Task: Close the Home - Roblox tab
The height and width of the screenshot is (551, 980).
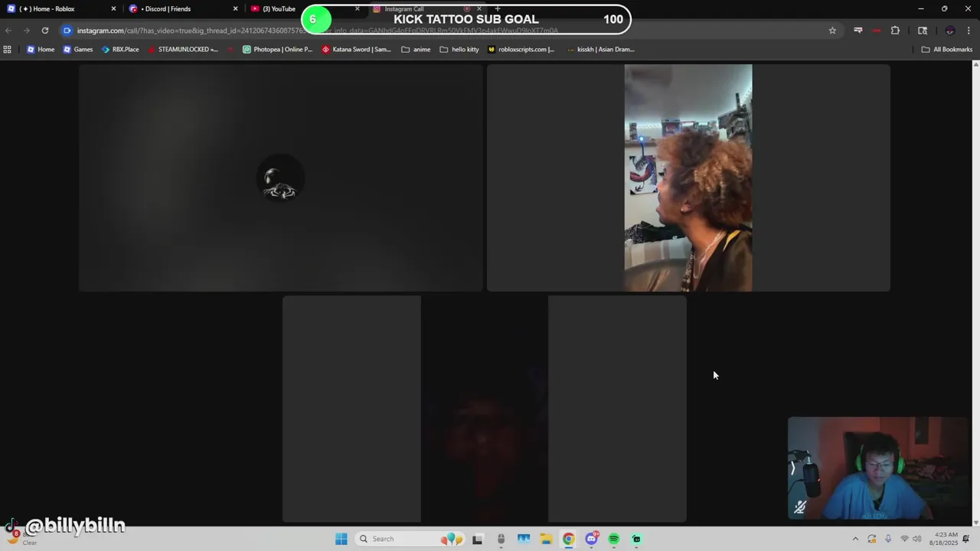Action: [x=113, y=9]
